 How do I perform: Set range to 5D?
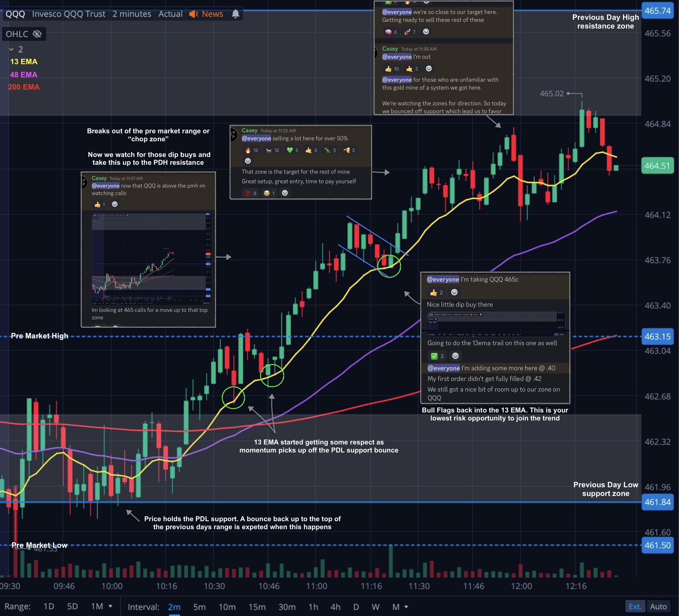(x=72, y=607)
